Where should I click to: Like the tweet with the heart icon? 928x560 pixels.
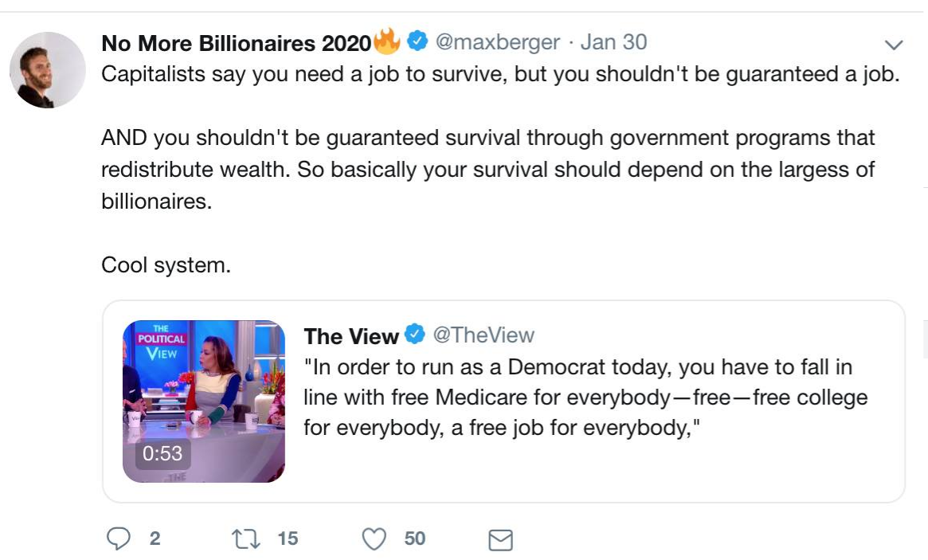(374, 539)
